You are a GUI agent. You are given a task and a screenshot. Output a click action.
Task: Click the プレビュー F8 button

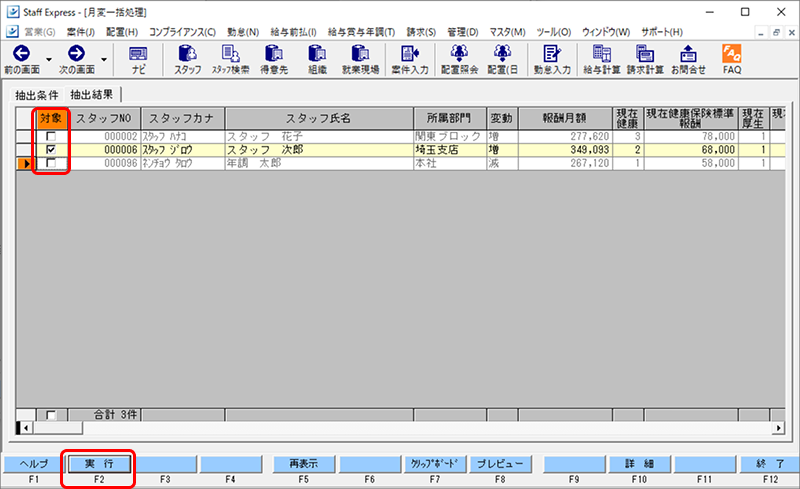[500, 464]
